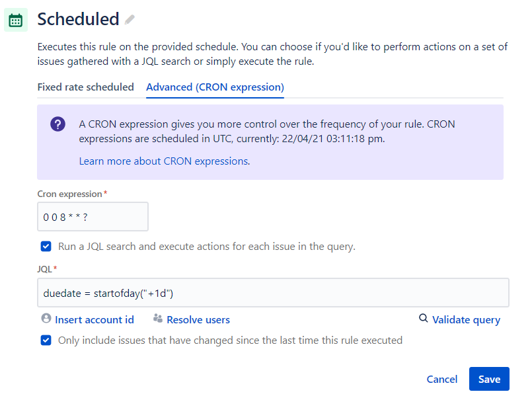Click the pencil edit icon beside Scheduled
532x402 pixels.
(x=130, y=20)
